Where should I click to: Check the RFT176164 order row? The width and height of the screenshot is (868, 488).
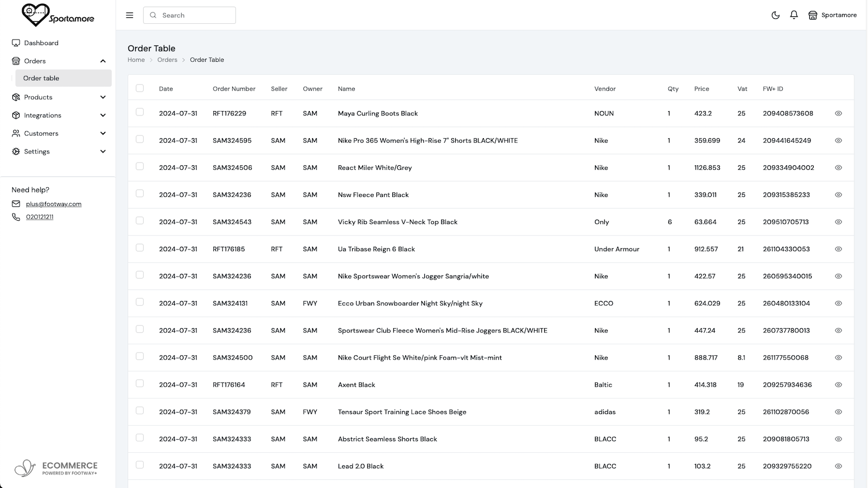140,383
